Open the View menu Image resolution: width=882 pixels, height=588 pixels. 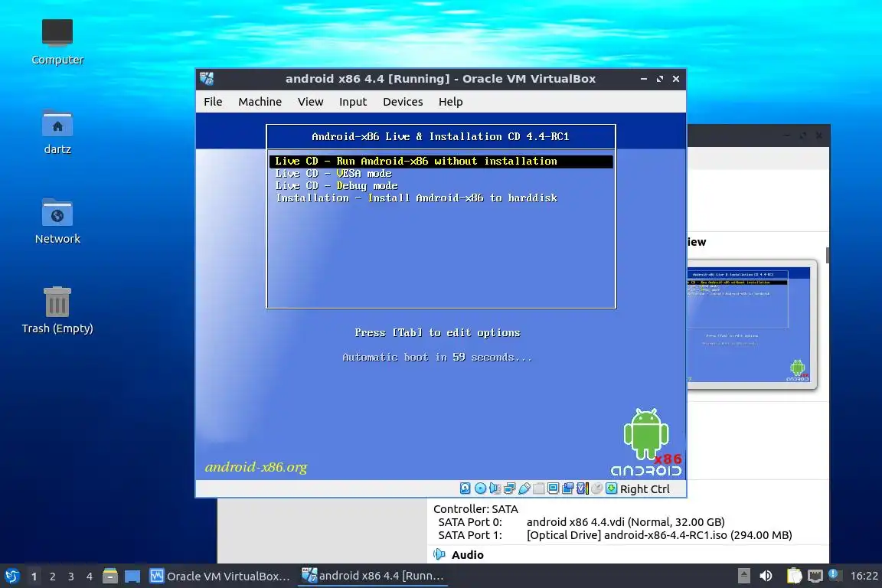(311, 102)
